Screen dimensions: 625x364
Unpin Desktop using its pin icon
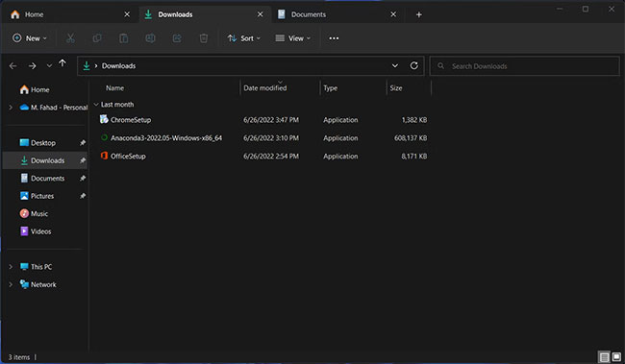click(x=83, y=142)
